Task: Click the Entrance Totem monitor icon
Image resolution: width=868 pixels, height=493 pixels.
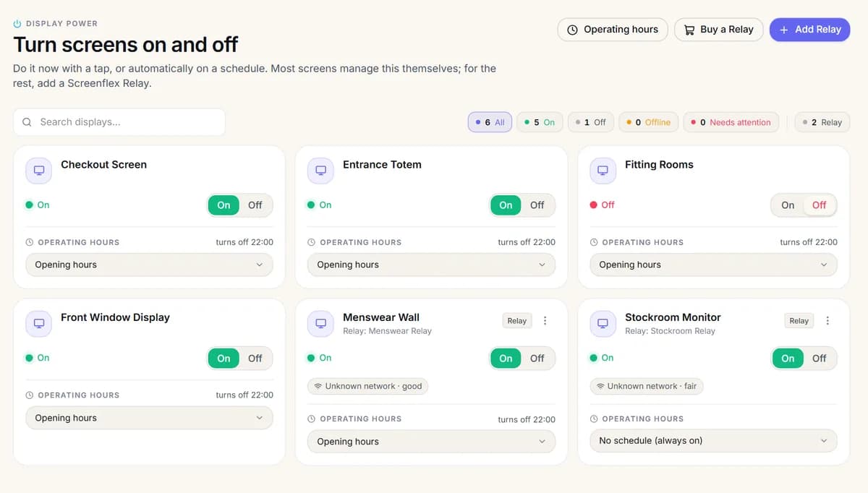Action: coord(321,171)
